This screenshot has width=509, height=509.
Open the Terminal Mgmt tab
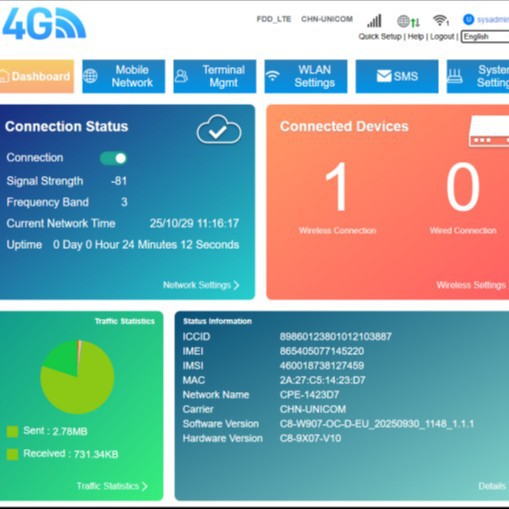[x=215, y=76]
